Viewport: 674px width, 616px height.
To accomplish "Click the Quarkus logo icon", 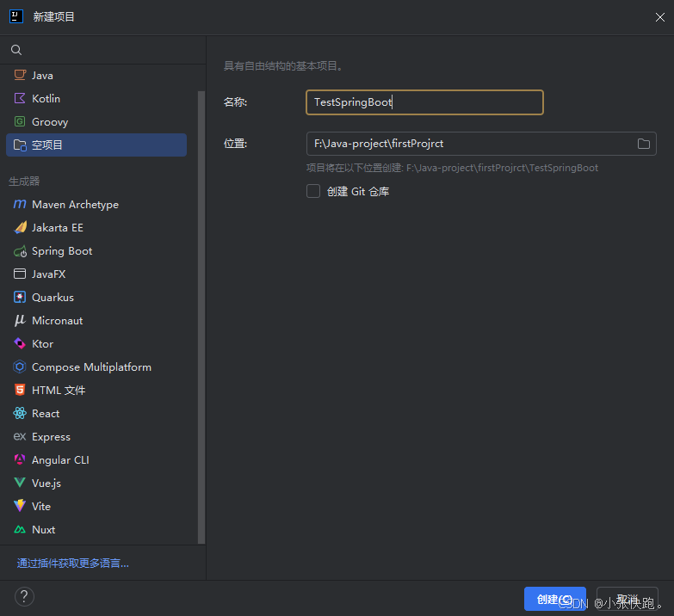I will [20, 298].
